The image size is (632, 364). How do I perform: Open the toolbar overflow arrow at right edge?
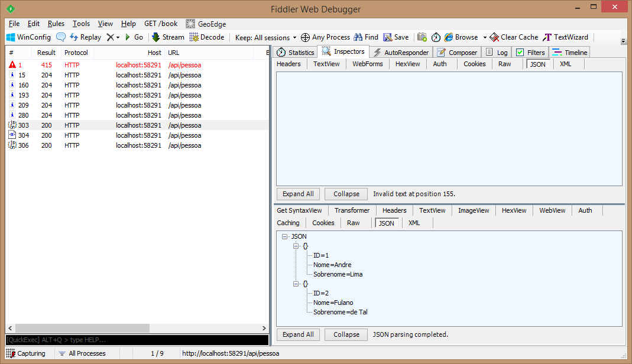click(x=624, y=41)
